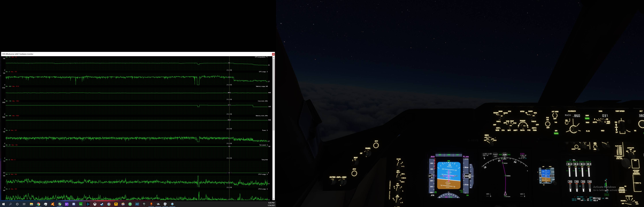The image size is (644, 207).
Task: Open the Xbox app icon
Action: pos(95,204)
